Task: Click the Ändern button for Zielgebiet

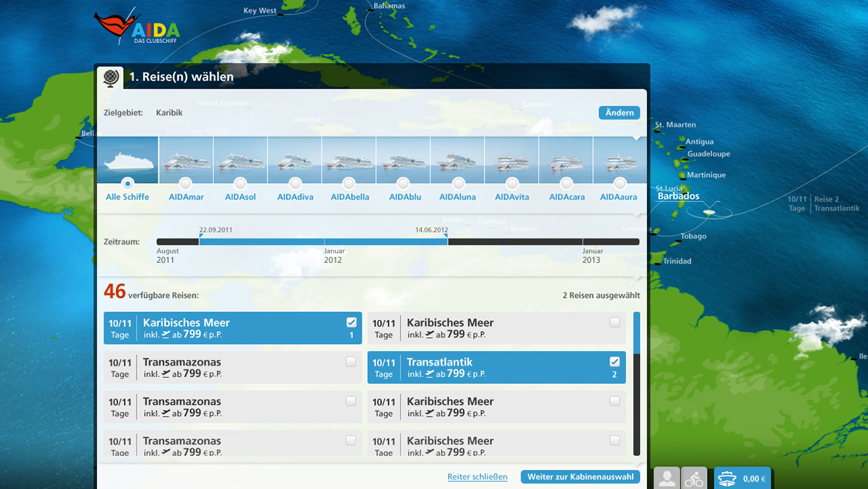Action: click(x=620, y=113)
